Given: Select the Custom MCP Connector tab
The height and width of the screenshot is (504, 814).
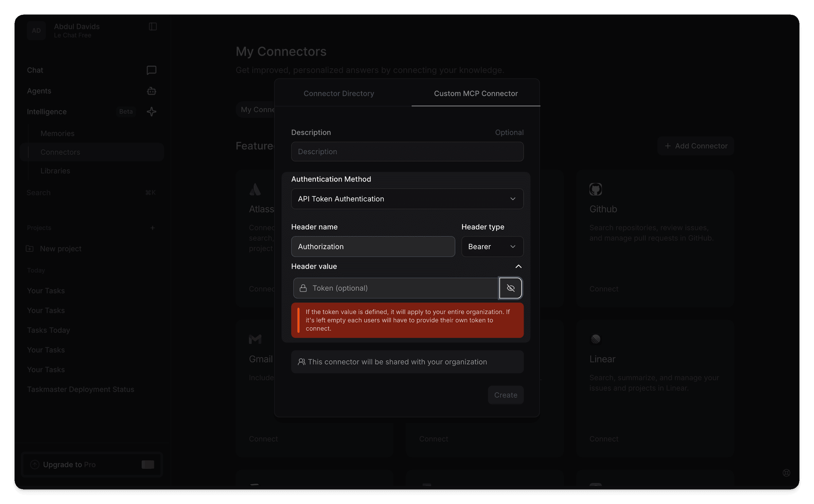Looking at the screenshot, I should (x=476, y=93).
